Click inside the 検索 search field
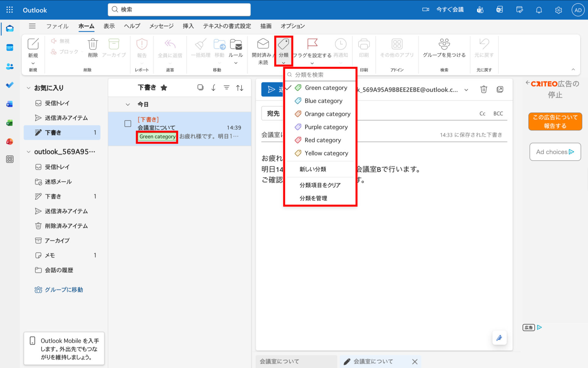Viewport: 588px width, 368px height. pos(179,10)
